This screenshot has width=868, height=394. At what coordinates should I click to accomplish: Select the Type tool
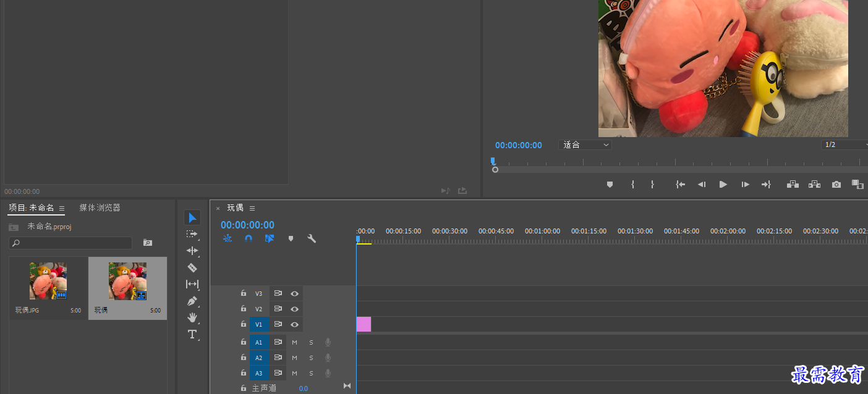(192, 334)
